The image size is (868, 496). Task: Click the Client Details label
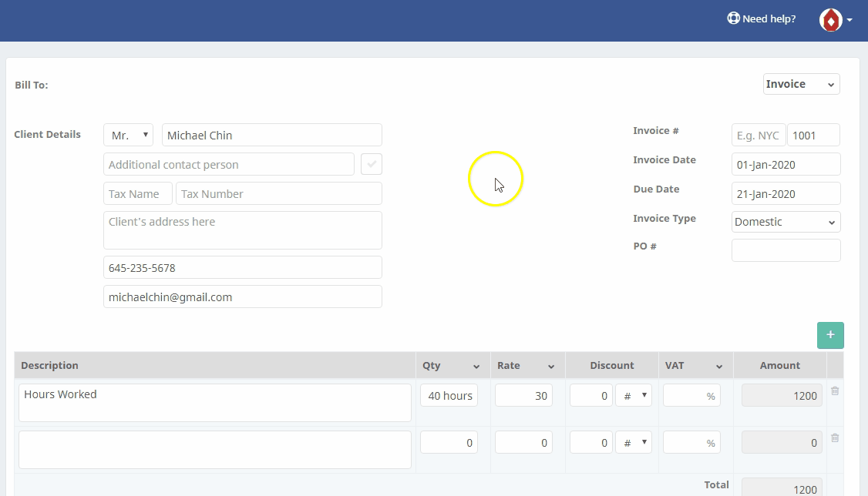pyautogui.click(x=48, y=134)
